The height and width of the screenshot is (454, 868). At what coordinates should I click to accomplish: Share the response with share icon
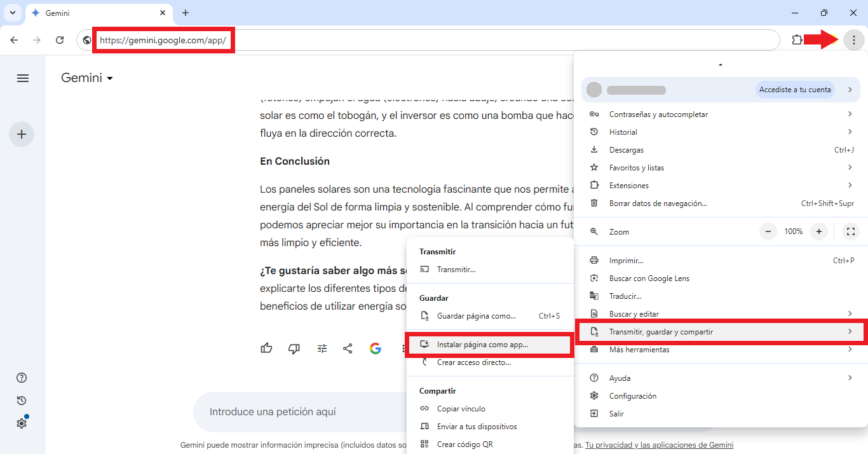(x=348, y=348)
